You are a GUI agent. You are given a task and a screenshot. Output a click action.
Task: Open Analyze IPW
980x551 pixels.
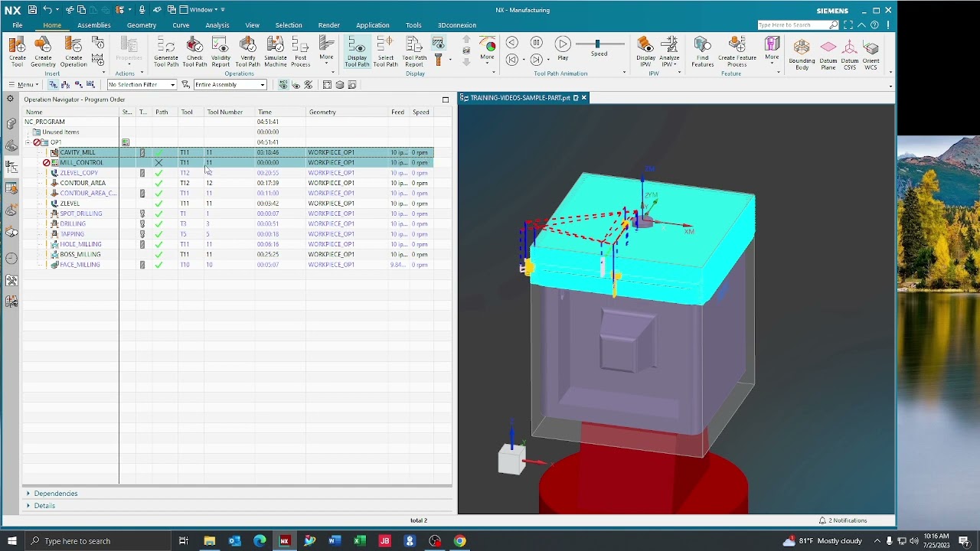tap(669, 51)
